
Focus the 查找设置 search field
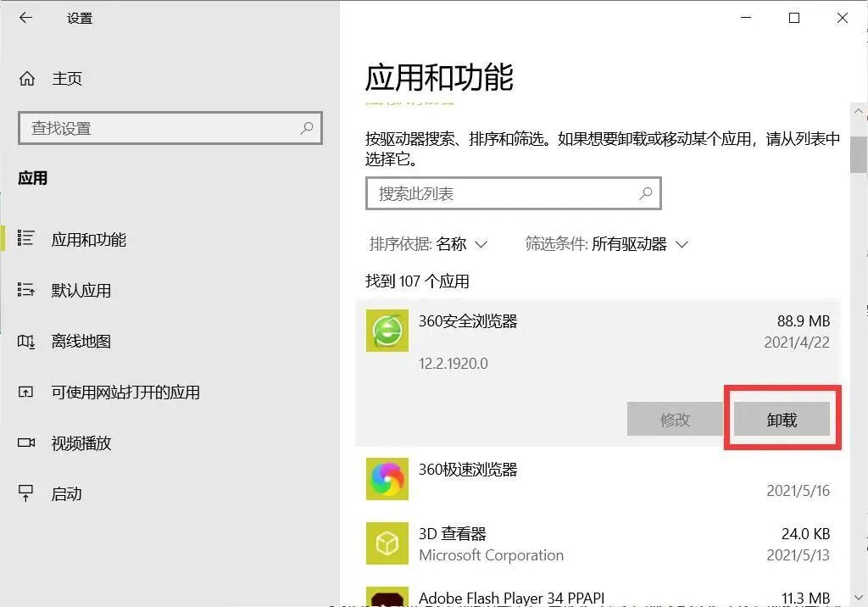170,129
